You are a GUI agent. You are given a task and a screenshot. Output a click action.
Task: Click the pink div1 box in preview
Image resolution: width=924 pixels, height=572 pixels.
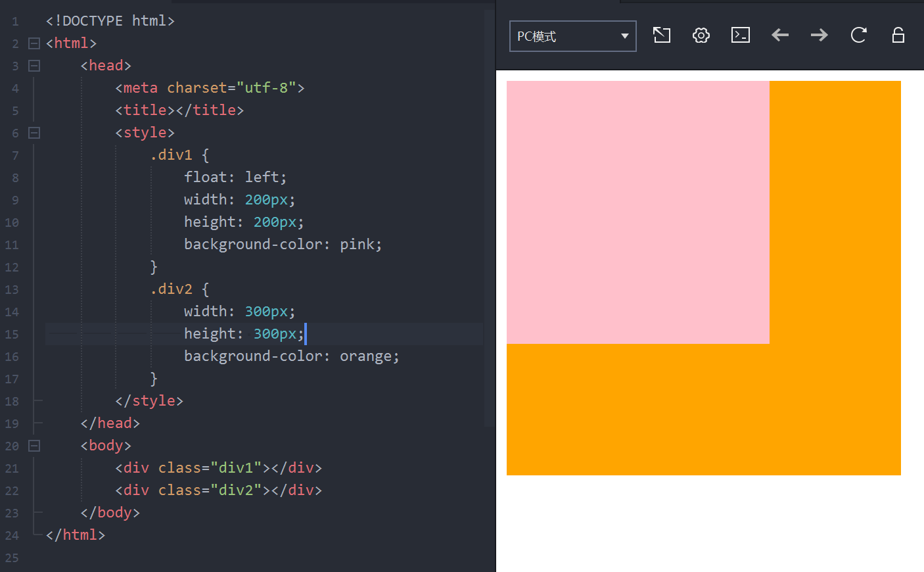[638, 212]
